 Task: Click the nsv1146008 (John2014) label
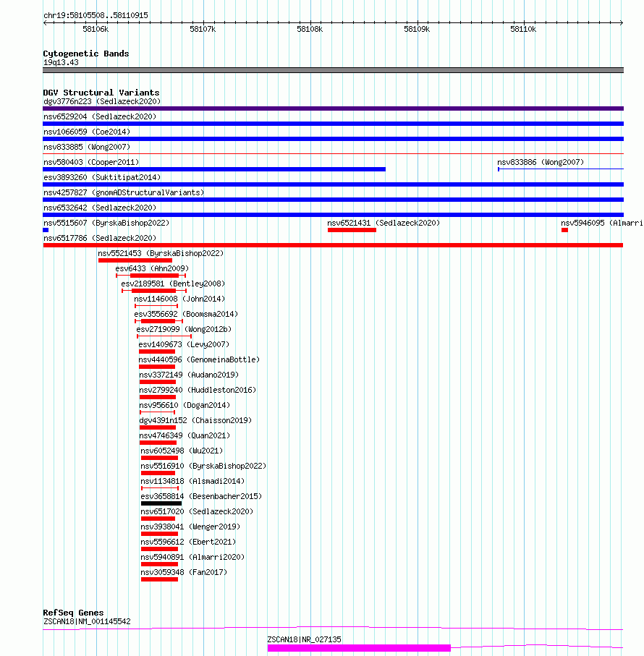point(179,299)
